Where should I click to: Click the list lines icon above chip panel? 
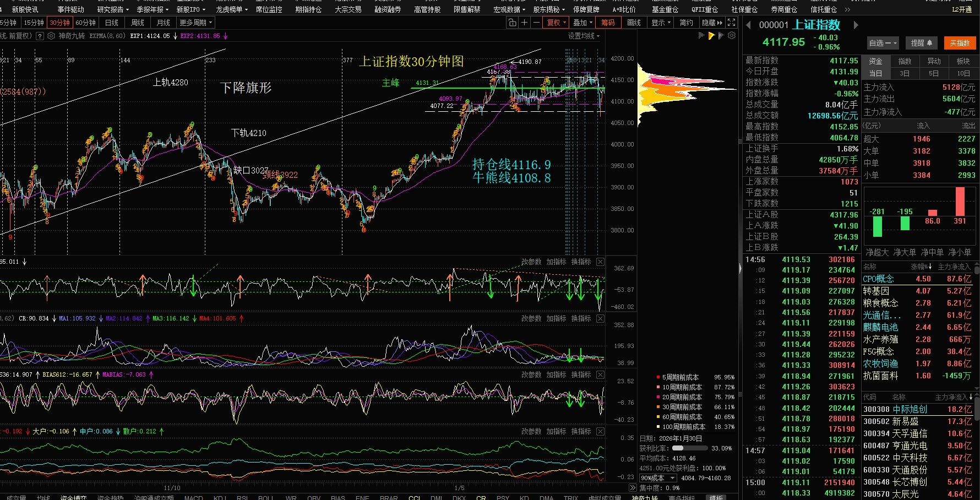[x=701, y=36]
